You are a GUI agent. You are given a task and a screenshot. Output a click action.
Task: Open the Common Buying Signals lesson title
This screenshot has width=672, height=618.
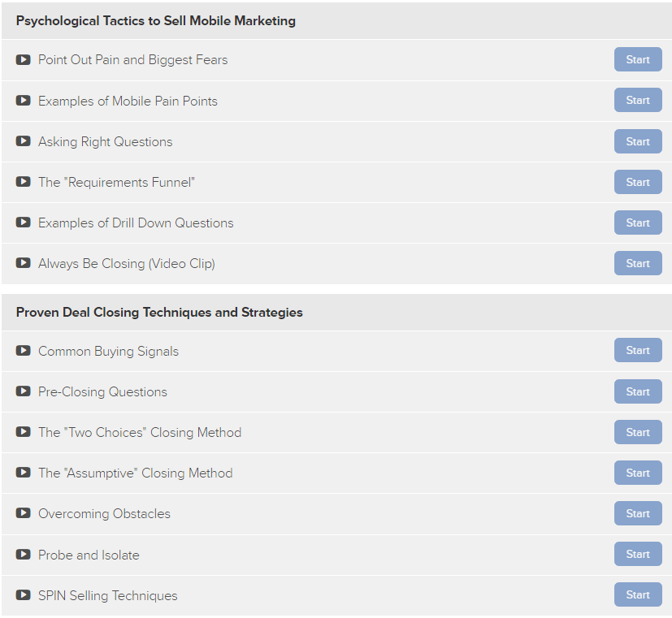pos(108,352)
